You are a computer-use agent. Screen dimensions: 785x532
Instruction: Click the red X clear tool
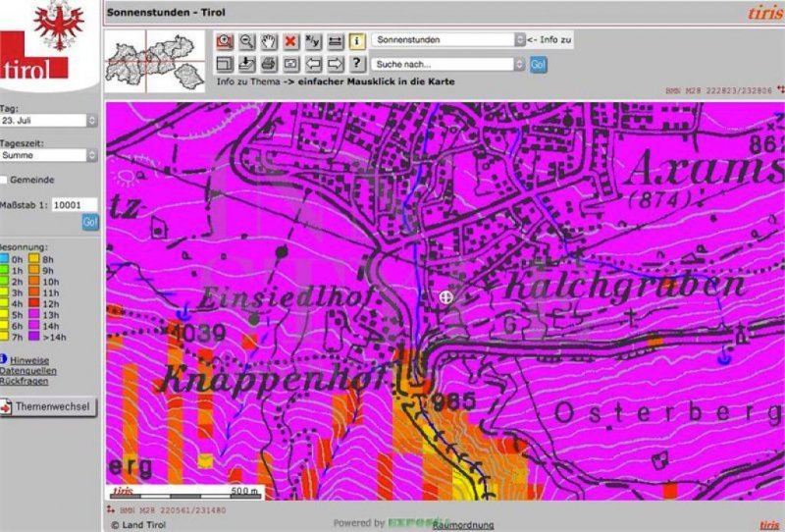(x=290, y=41)
